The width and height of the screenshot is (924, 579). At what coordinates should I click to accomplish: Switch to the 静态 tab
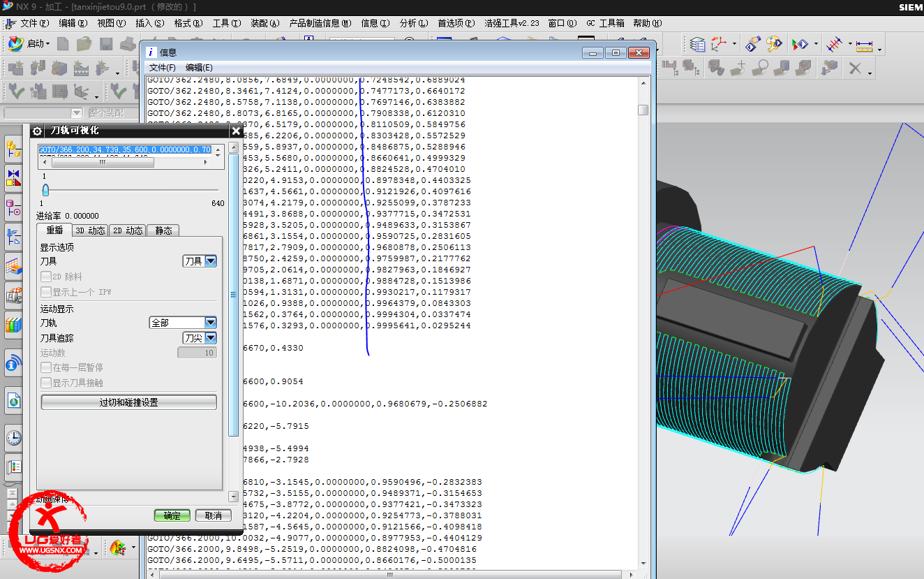click(x=163, y=230)
